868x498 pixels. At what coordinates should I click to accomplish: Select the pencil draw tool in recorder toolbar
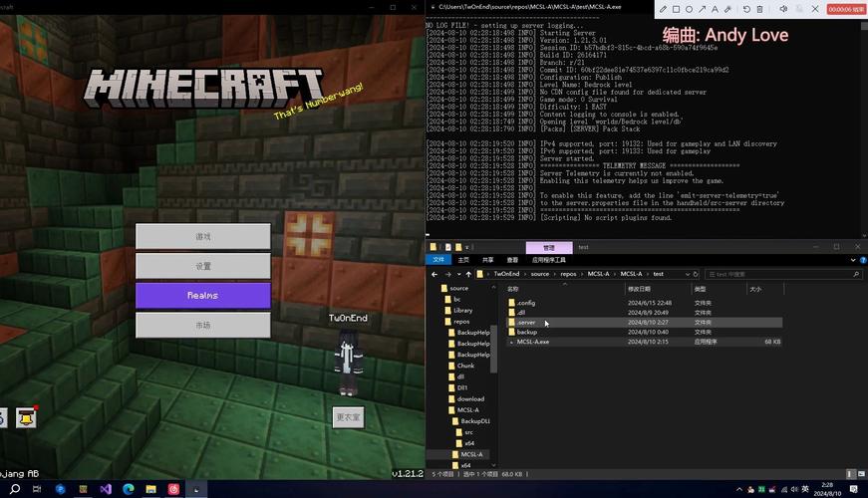661,9
